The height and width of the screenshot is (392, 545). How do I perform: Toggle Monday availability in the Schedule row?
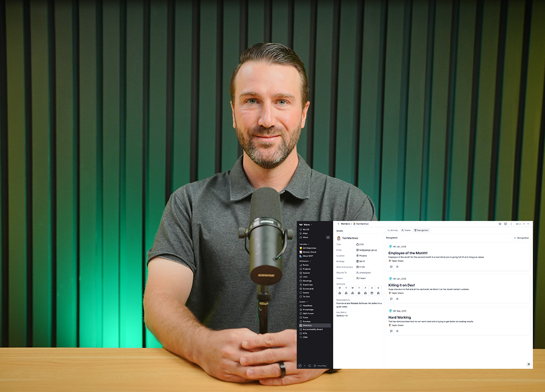tap(339, 293)
